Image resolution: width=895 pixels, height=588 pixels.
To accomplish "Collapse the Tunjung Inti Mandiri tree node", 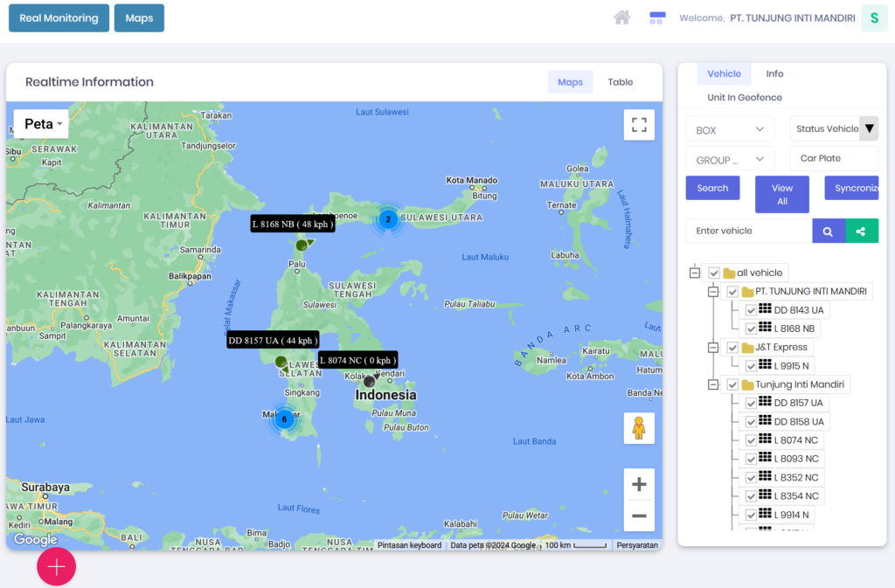I will tap(713, 384).
